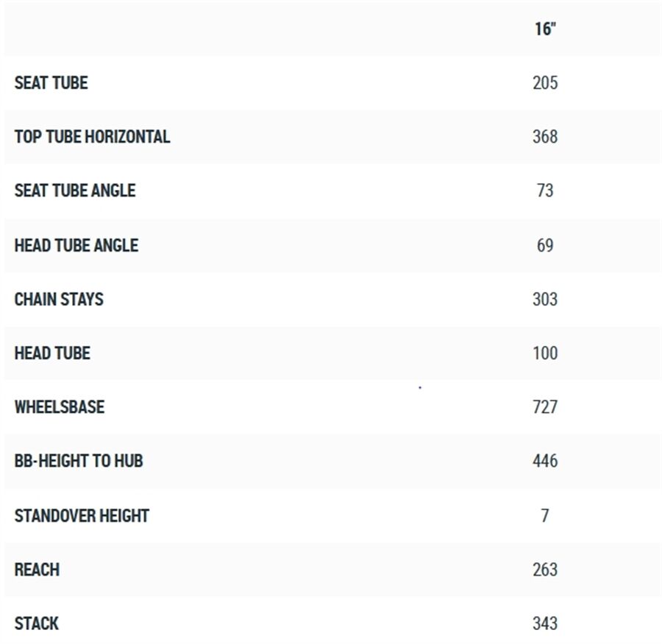Select the STACK row label
Screen dimensions: 662x644
point(36,623)
